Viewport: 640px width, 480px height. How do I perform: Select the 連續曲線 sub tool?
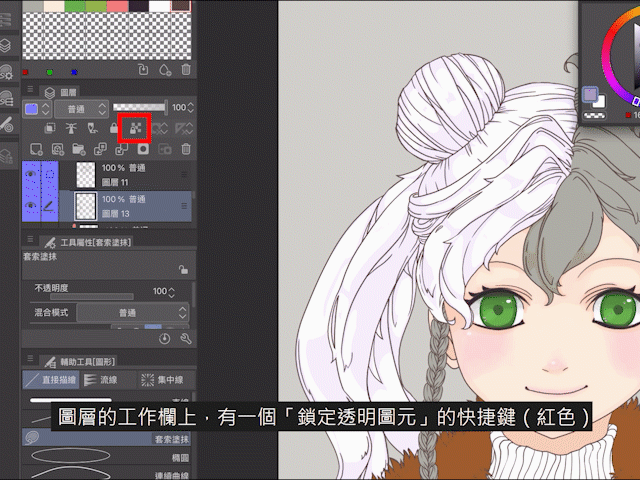pos(107,473)
